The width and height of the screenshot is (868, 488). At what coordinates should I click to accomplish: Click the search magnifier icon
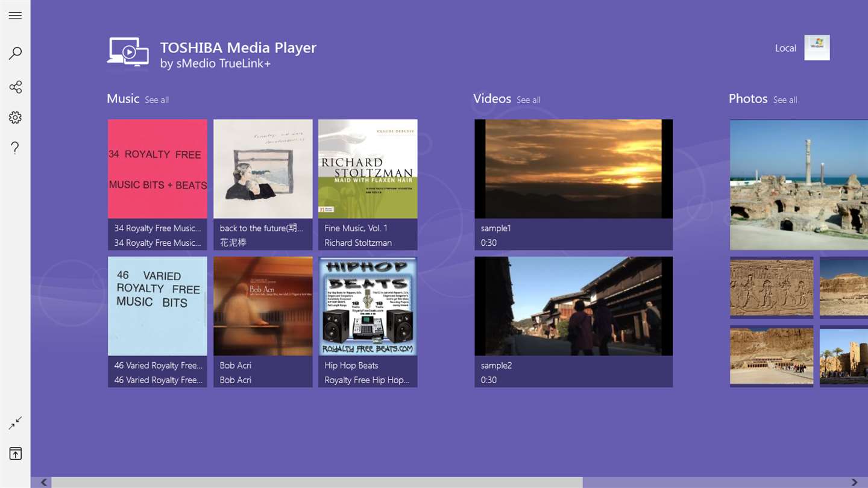click(x=15, y=53)
